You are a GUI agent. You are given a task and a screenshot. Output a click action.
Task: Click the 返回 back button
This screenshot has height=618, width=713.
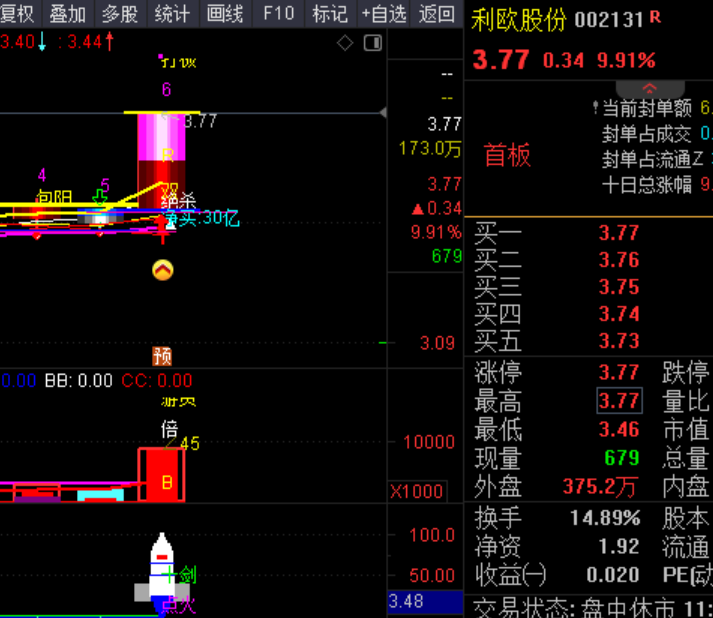437,14
